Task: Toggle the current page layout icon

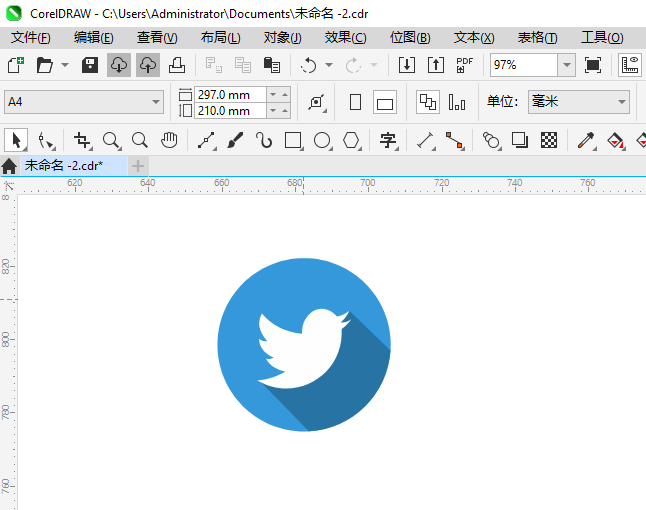Action: (x=457, y=102)
